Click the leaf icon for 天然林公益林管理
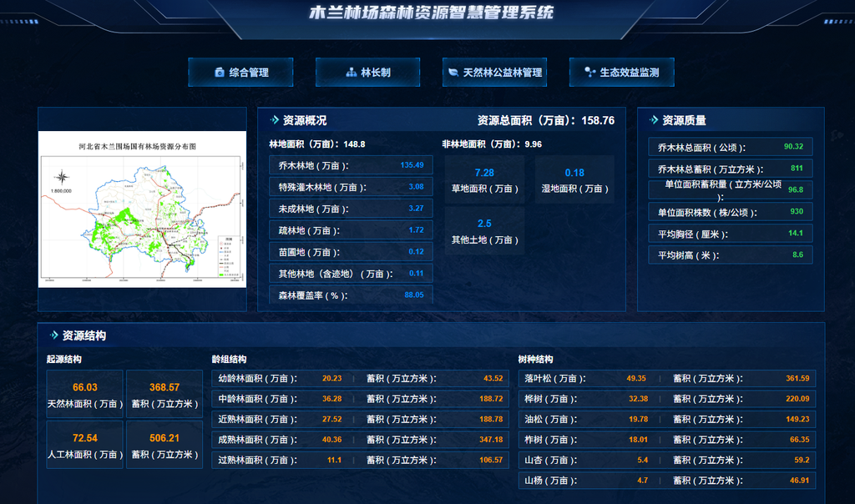This screenshot has height=504, width=855. [453, 73]
